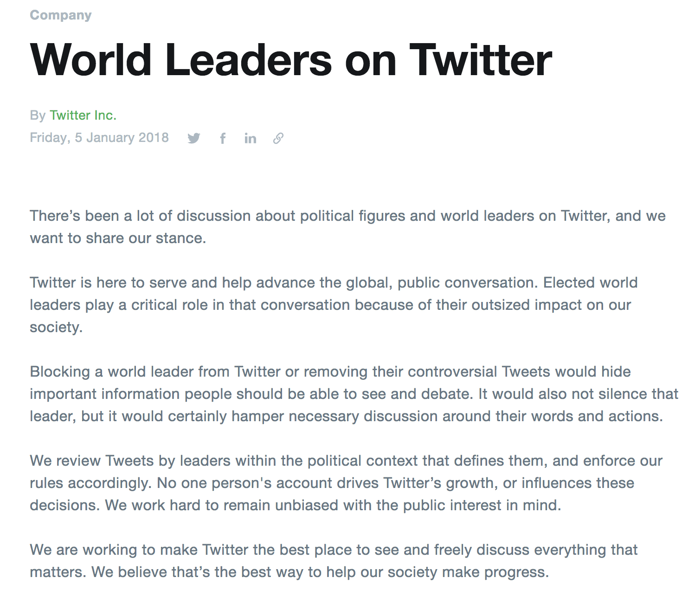This screenshot has width=682, height=616.
Task: Share the post using the Facebook icon
Action: click(223, 138)
